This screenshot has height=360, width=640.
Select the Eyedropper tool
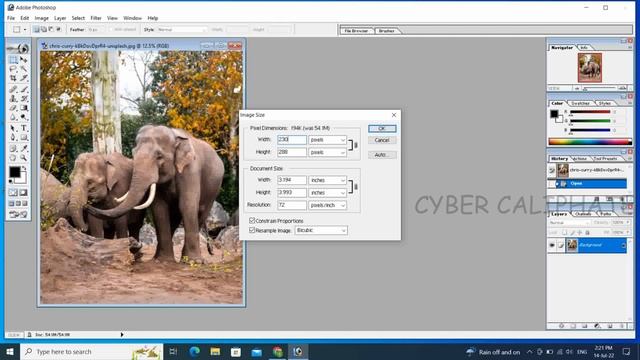(24, 149)
